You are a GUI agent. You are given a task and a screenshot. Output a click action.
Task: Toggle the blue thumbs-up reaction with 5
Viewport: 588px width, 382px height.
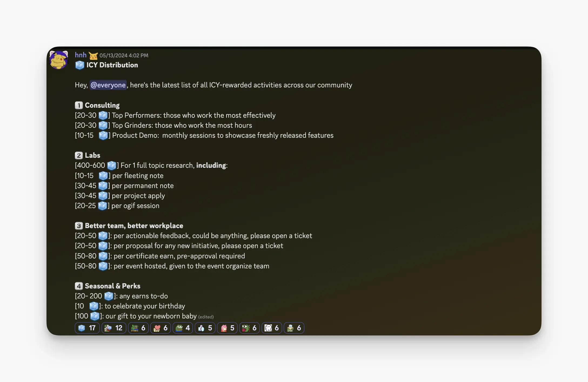click(205, 328)
